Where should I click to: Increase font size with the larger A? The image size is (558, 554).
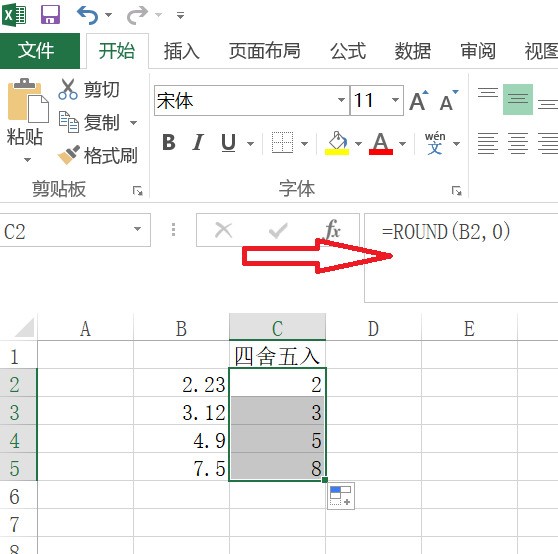[x=419, y=101]
